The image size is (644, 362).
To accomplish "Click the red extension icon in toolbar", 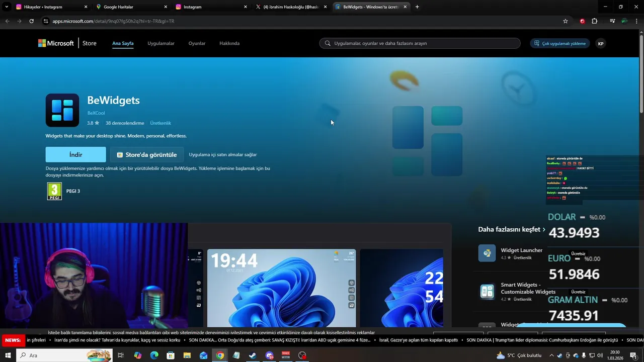I will 582,21.
